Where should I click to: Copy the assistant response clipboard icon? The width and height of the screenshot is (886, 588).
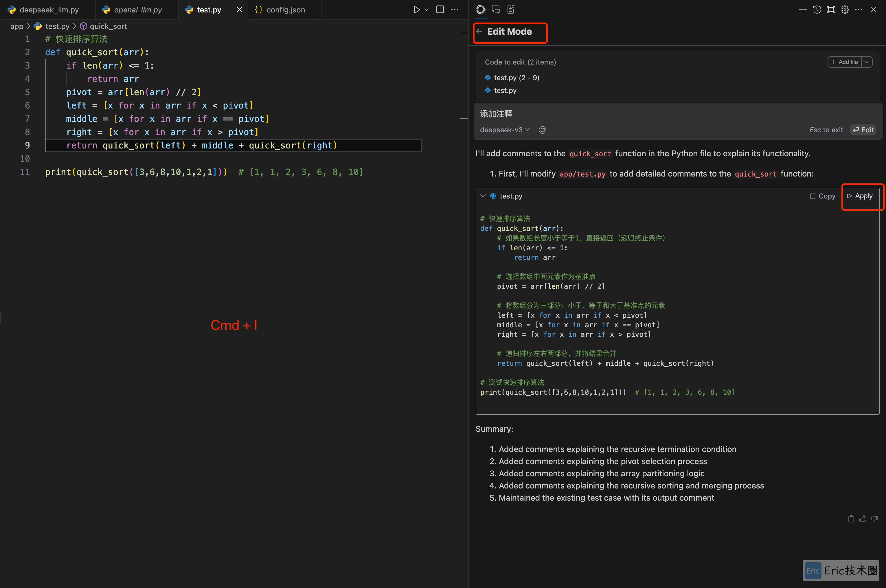[x=851, y=519]
